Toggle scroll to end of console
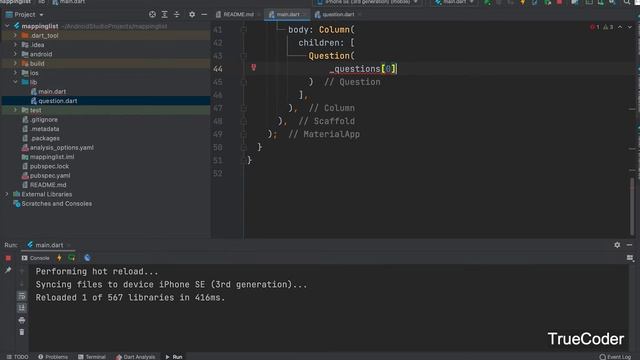 (22, 308)
